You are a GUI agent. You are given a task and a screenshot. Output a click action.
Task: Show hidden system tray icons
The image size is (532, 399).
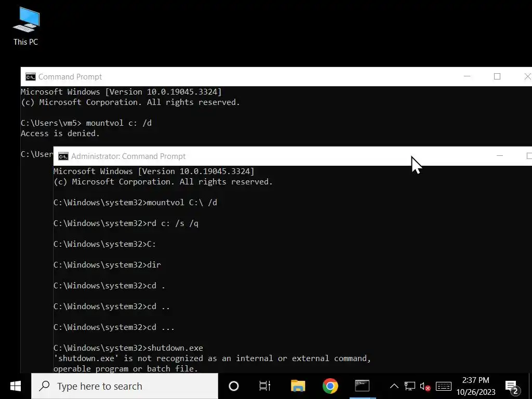click(x=394, y=386)
